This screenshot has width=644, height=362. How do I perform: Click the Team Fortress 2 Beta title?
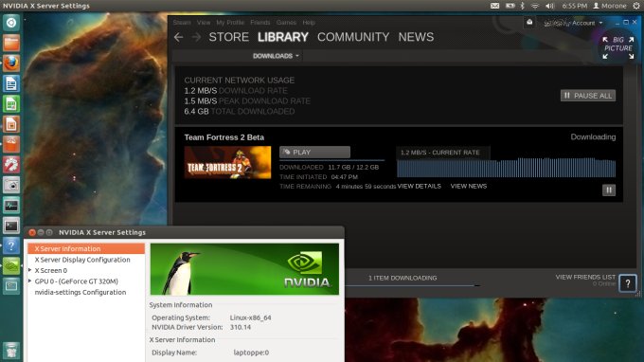(x=224, y=137)
